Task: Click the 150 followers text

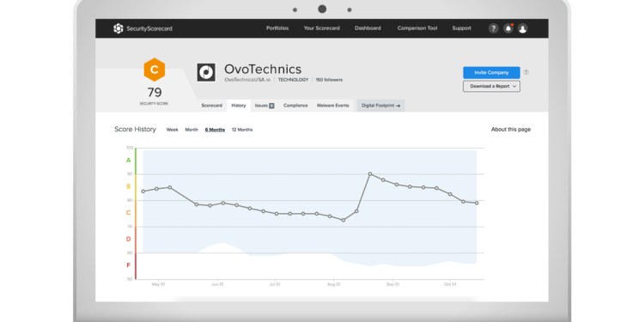Action: [329, 80]
